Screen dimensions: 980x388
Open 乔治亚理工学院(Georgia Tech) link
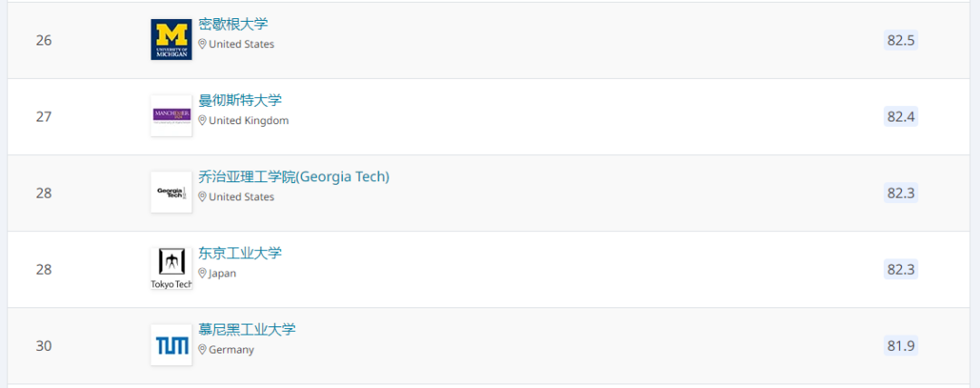coord(294,178)
